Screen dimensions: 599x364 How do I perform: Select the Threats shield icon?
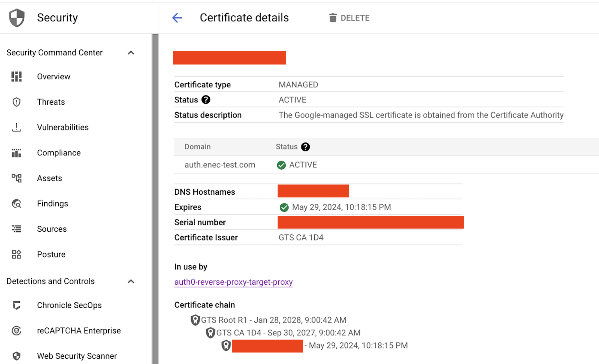[x=17, y=102]
